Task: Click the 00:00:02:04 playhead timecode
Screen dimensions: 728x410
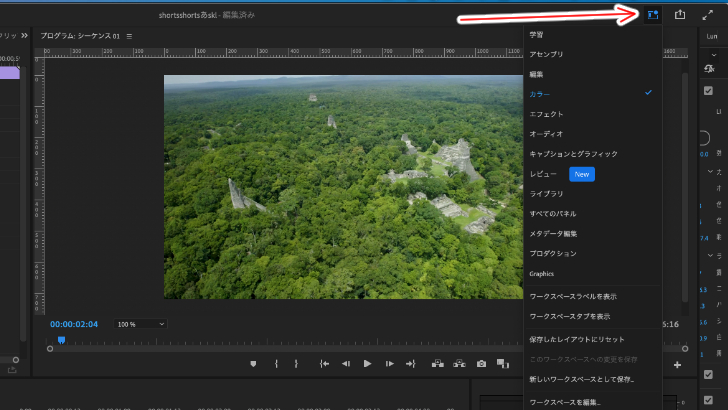Action: (x=74, y=324)
